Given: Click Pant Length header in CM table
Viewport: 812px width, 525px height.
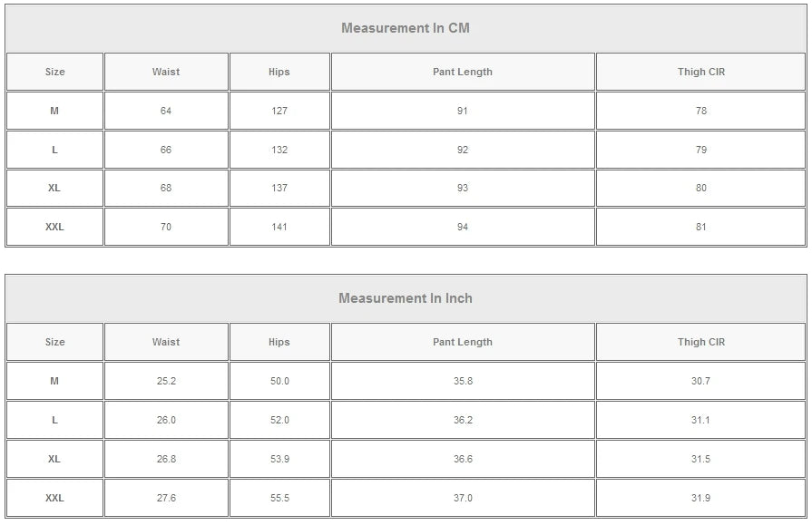Looking at the screenshot, I should pos(463,72).
